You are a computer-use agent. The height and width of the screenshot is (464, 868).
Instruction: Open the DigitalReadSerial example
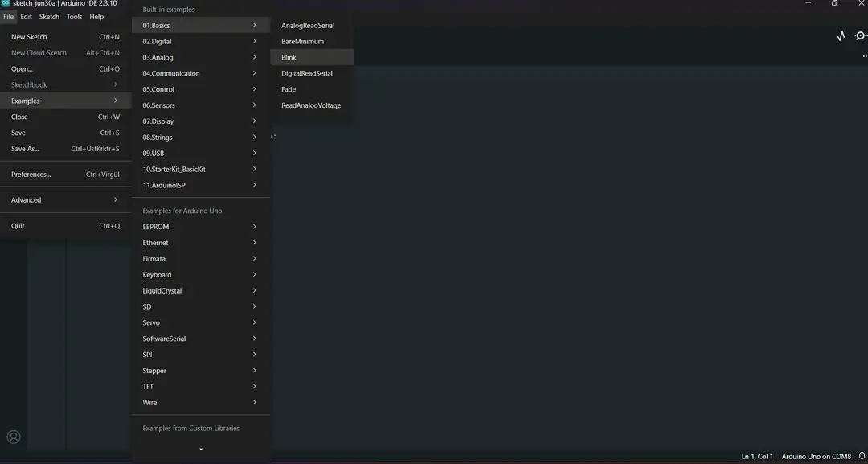pos(312,74)
